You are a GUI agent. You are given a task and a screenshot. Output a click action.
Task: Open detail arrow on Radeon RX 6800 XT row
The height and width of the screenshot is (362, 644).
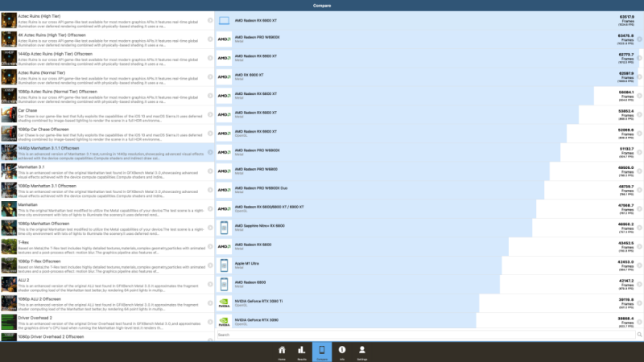click(639, 96)
